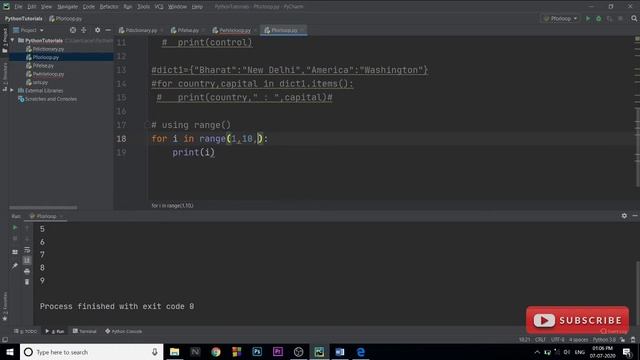This screenshot has height=360, width=640.
Task: Click the CRLF line separator in status bar
Action: (540, 340)
